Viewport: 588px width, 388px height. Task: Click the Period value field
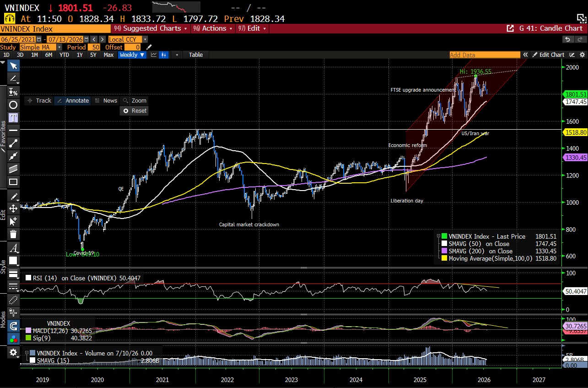point(94,47)
